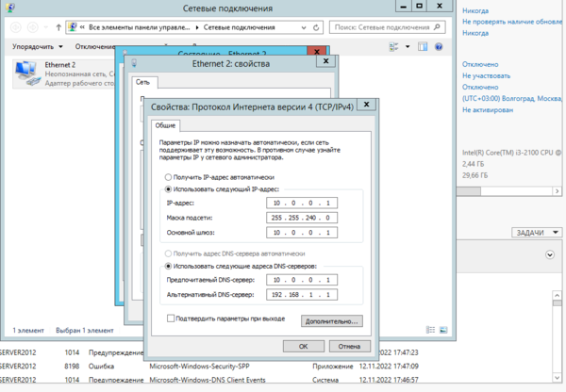Open the Общие tab
Image resolution: width=566 pixels, height=392 pixels.
coord(165,125)
